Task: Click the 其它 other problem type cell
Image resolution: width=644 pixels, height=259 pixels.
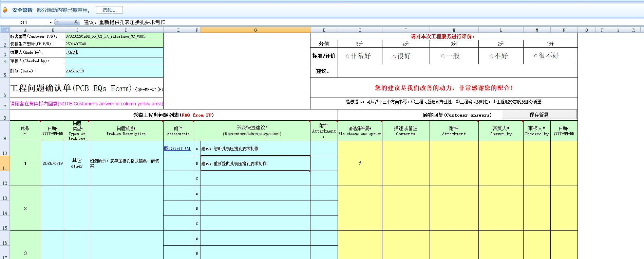Action: point(77,163)
